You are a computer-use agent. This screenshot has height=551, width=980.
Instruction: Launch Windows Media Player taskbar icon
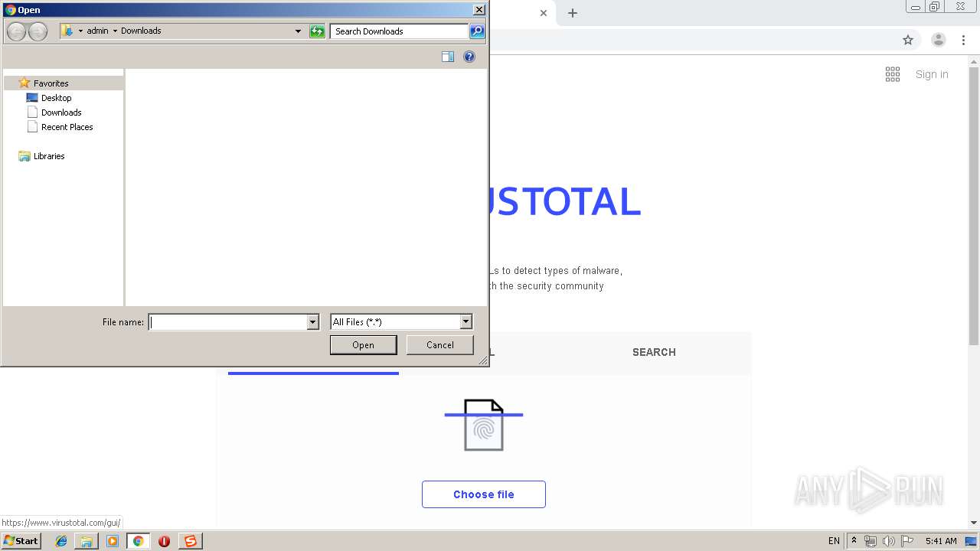pyautogui.click(x=113, y=541)
